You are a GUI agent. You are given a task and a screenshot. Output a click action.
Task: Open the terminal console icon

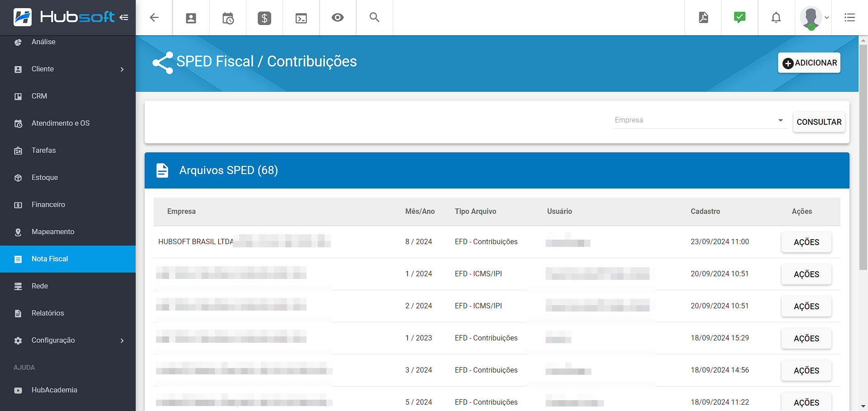[x=301, y=18]
